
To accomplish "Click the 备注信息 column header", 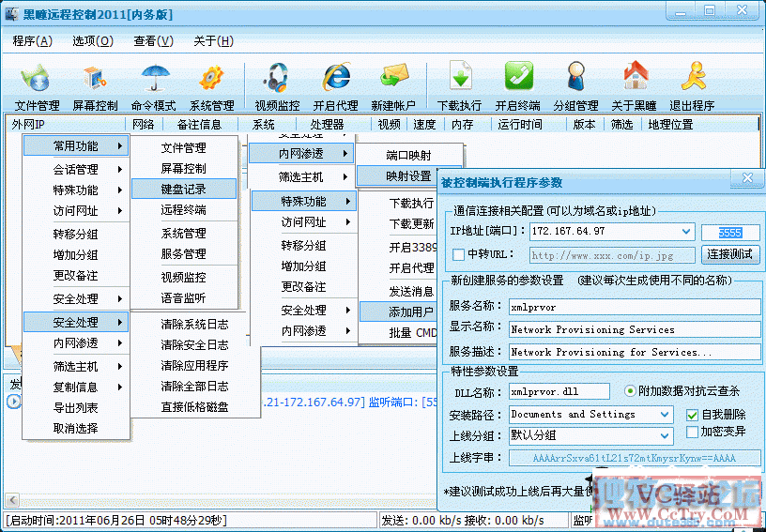I will coord(200,125).
